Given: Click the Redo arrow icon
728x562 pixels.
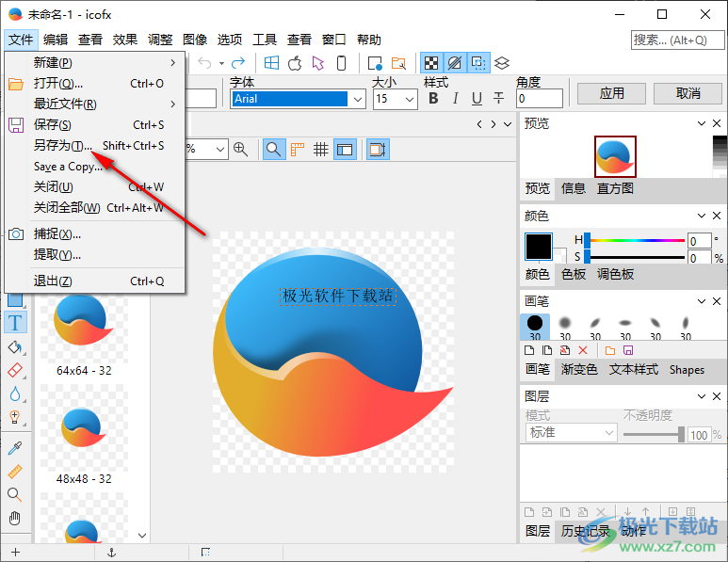Looking at the screenshot, I should point(238,63).
